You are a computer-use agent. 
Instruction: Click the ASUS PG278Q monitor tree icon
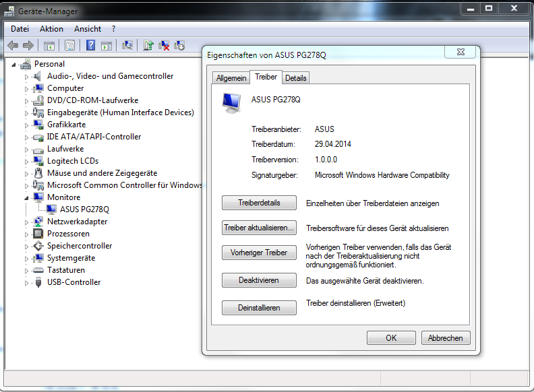pyautogui.click(x=51, y=209)
